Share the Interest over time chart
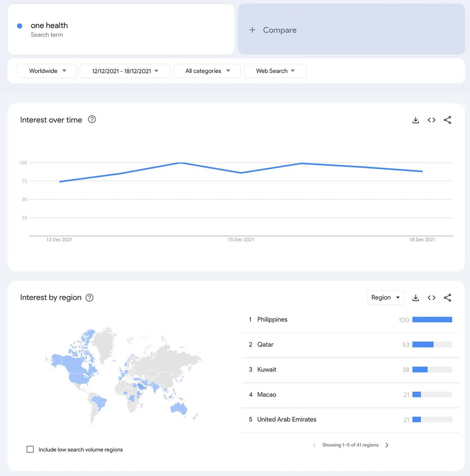 (x=447, y=120)
